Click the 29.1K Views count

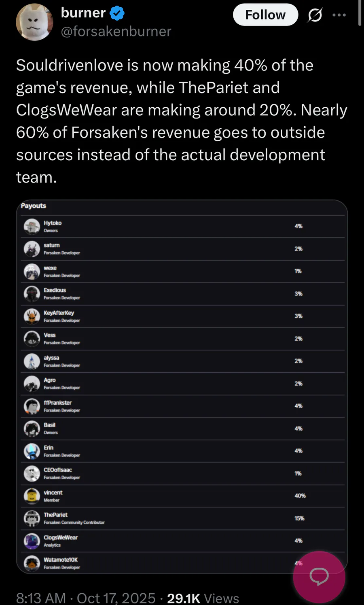pyautogui.click(x=203, y=598)
